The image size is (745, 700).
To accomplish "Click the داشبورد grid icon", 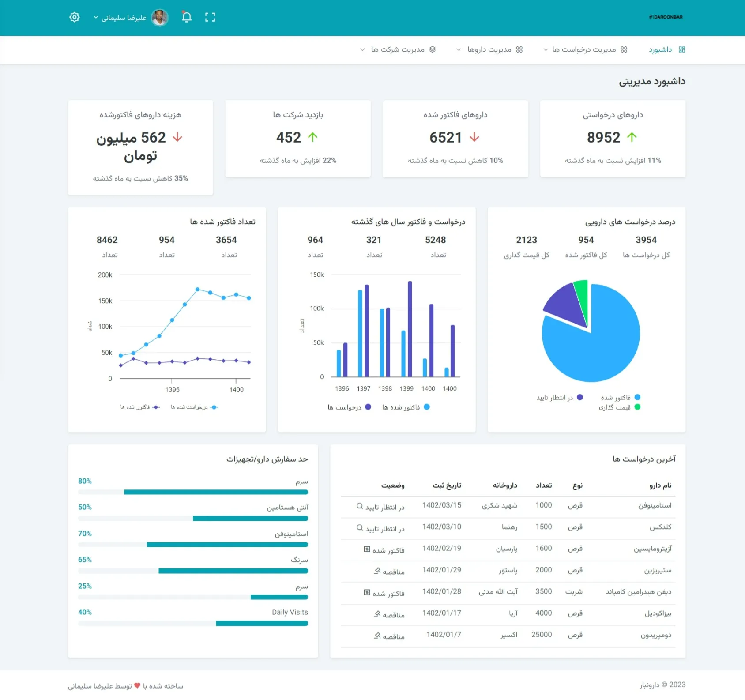I will pos(682,49).
